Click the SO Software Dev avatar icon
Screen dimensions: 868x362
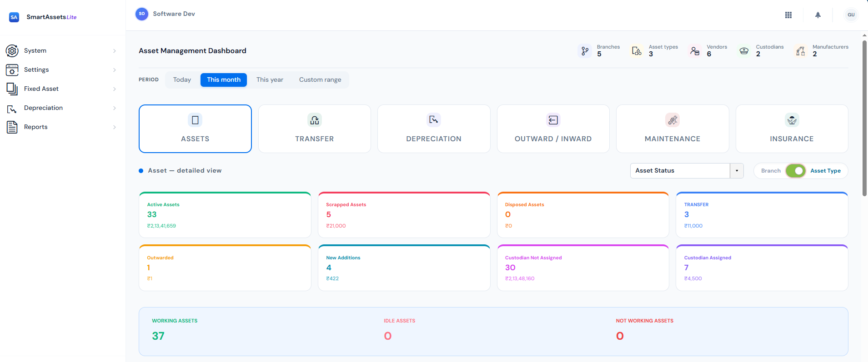point(142,14)
